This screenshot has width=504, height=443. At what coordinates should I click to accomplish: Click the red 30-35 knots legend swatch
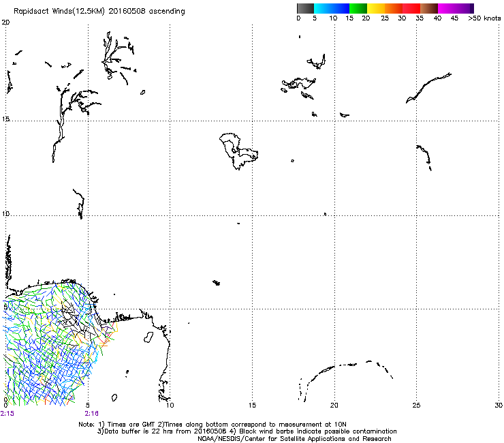click(411, 8)
